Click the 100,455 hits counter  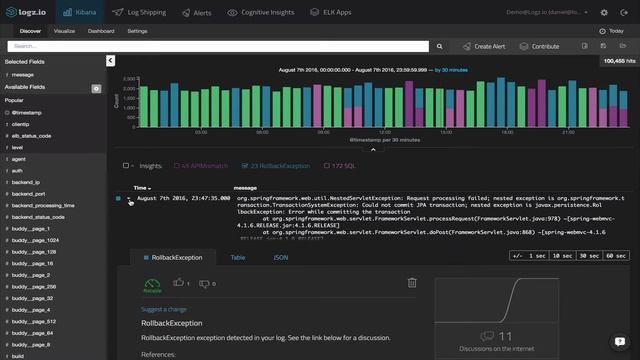619,61
